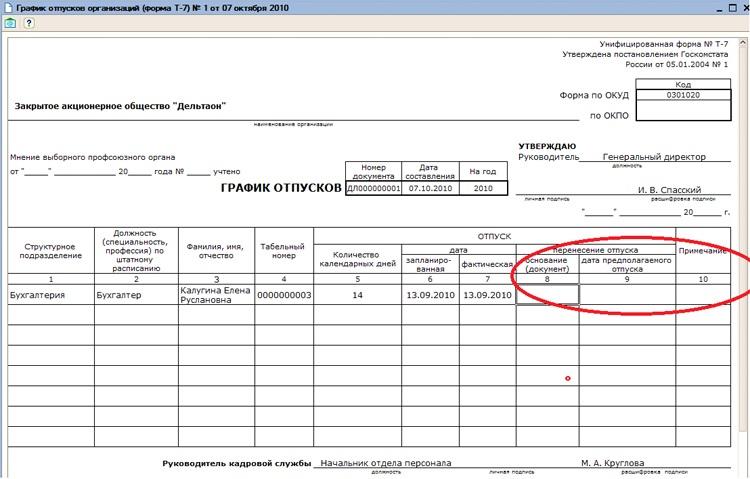
Task: Click the year cell showing 2010
Action: tap(483, 187)
